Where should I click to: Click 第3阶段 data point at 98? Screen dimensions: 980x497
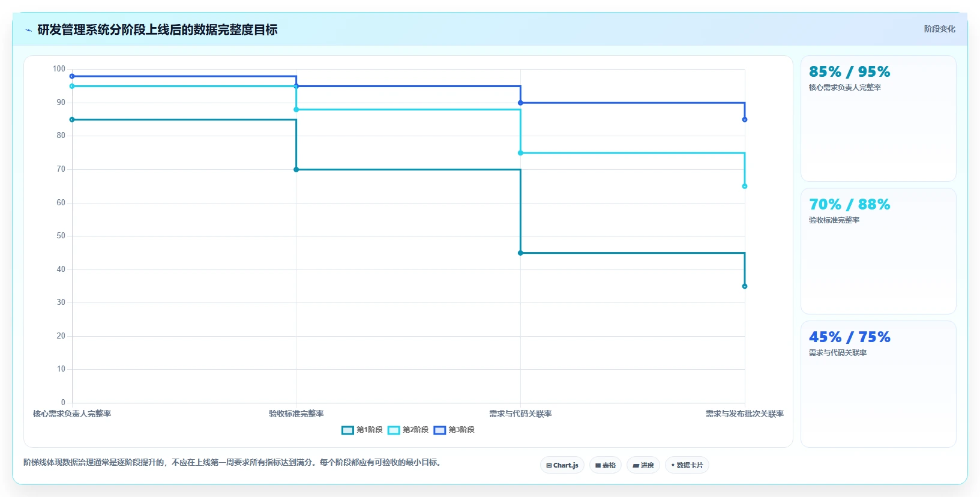[x=72, y=76]
